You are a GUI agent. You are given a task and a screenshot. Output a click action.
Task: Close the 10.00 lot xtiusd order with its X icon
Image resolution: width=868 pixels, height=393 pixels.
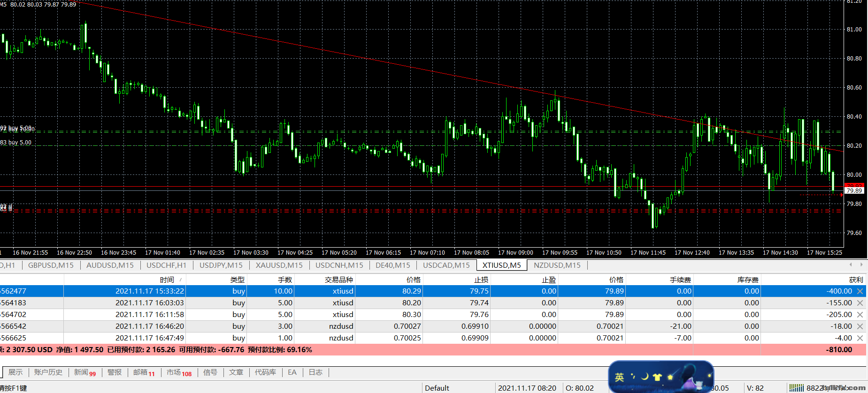pyautogui.click(x=860, y=291)
